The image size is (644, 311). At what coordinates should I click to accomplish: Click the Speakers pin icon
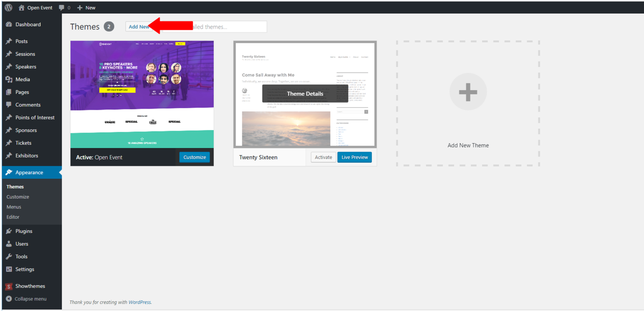(x=9, y=67)
